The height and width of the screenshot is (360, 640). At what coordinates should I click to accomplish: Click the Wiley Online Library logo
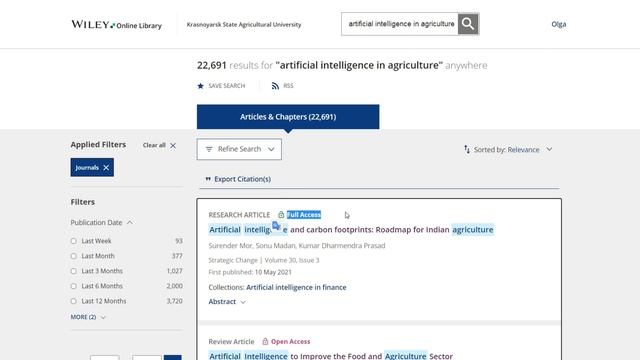(116, 24)
